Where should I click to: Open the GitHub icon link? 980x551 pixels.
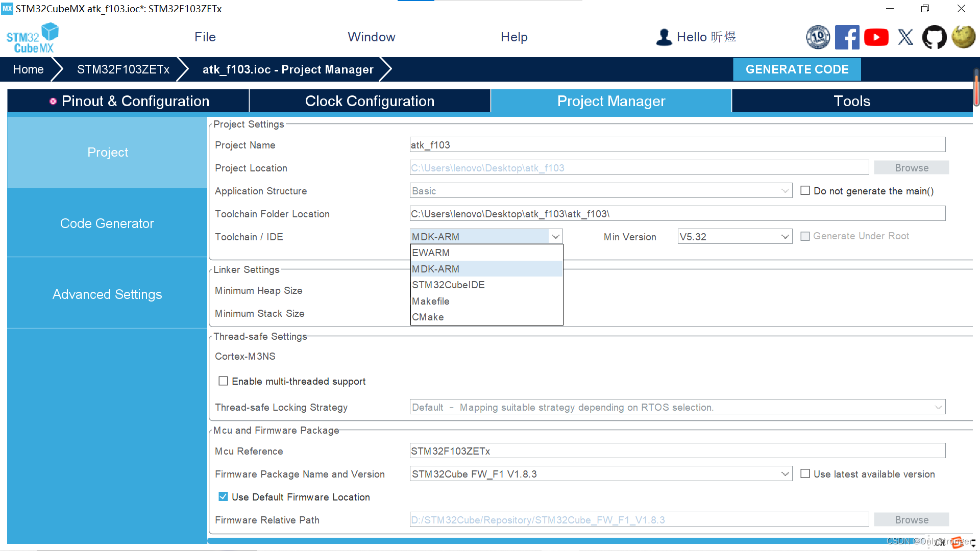coord(934,37)
